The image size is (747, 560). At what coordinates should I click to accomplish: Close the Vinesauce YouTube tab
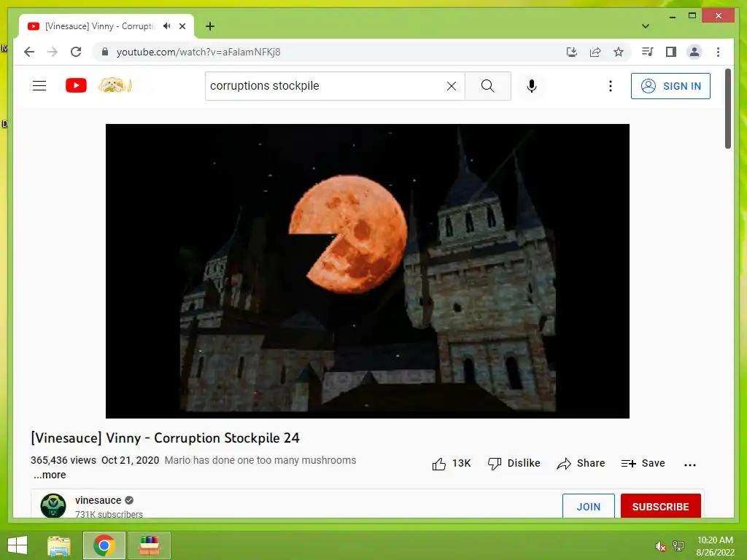pyautogui.click(x=182, y=26)
